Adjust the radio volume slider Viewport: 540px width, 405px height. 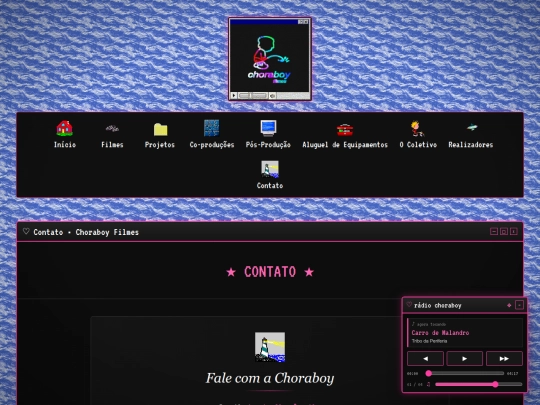479,384
